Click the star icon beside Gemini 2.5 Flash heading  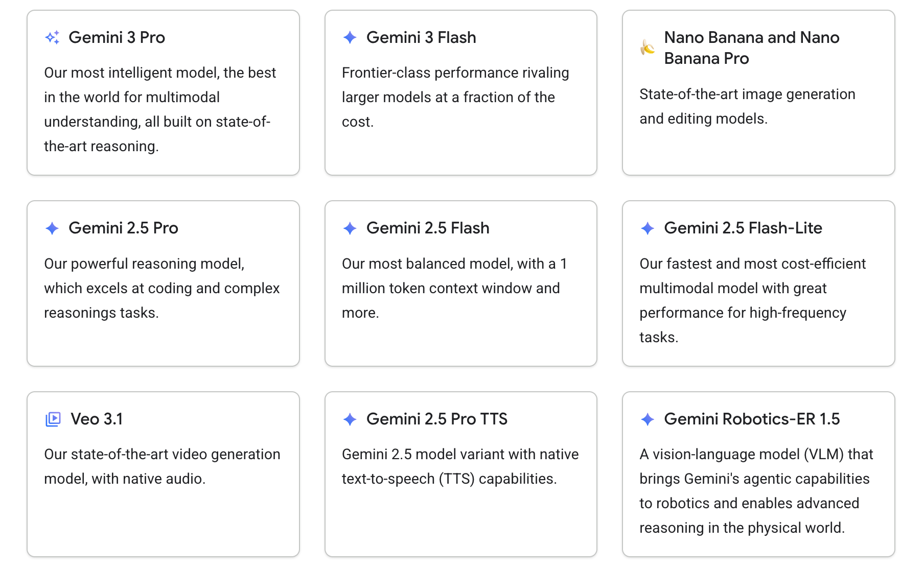point(350,228)
